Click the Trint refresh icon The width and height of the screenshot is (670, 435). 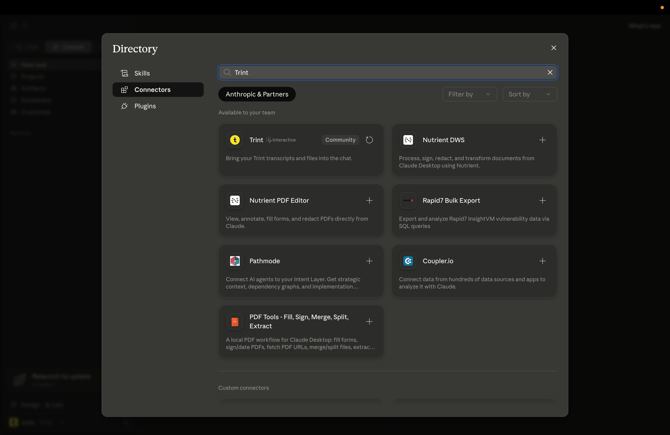369,140
